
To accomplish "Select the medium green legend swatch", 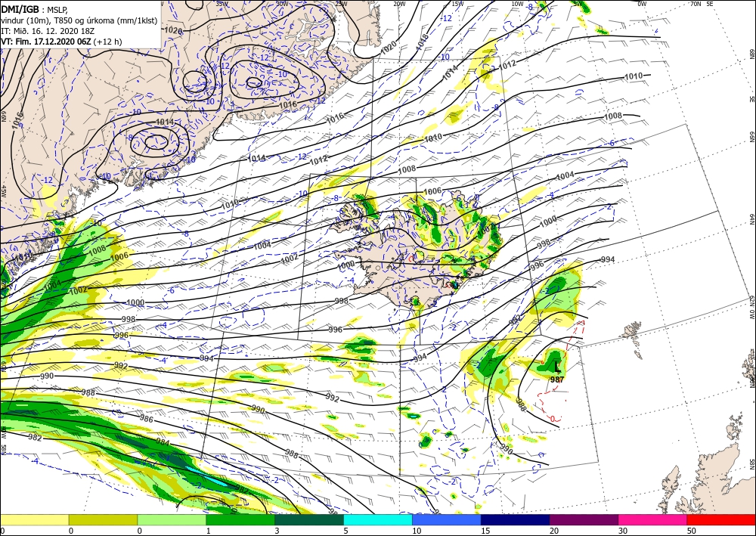I will click(x=240, y=519).
